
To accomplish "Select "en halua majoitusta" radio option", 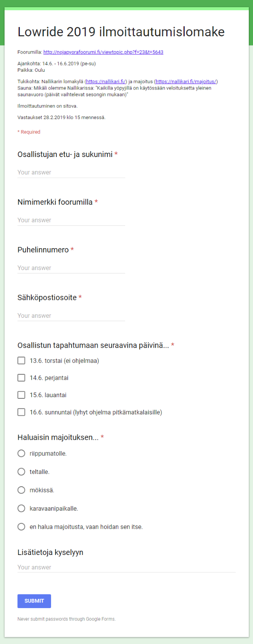I will click(x=22, y=527).
